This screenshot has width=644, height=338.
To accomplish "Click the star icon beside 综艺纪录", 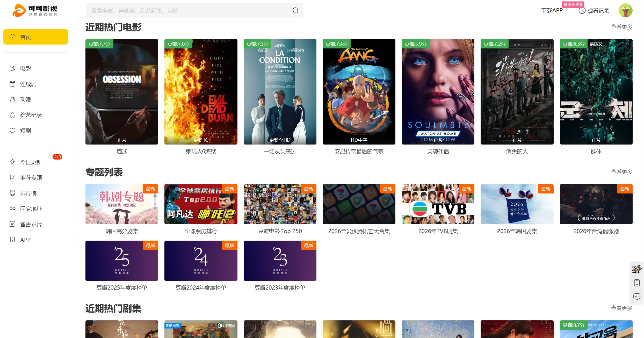I will click(x=12, y=115).
